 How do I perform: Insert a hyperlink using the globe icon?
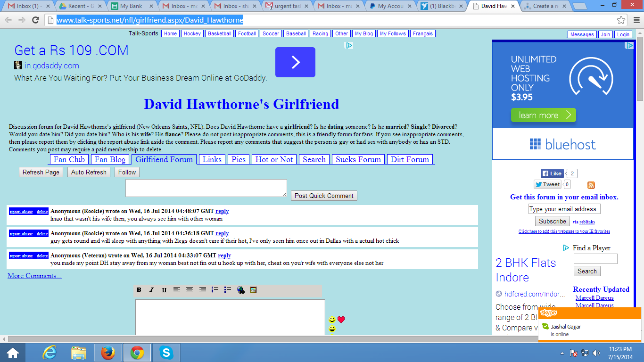pos(241,290)
